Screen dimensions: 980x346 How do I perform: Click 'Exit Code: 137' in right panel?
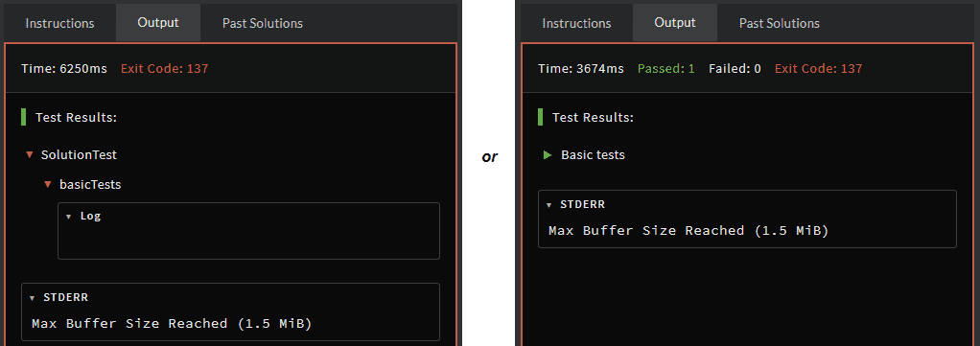click(818, 68)
